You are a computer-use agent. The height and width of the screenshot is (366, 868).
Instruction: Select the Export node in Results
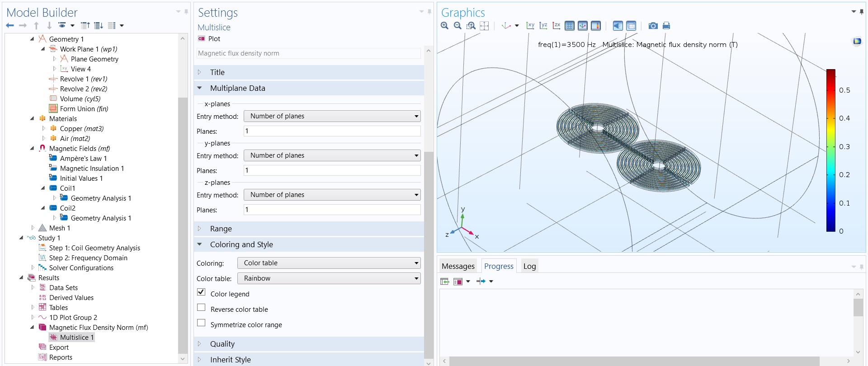[x=59, y=347]
